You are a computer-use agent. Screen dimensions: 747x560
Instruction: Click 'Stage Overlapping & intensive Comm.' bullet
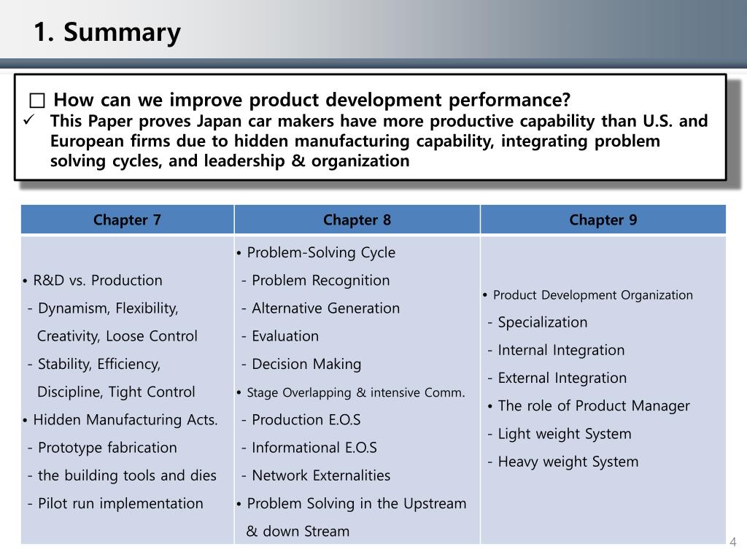[x=356, y=392]
